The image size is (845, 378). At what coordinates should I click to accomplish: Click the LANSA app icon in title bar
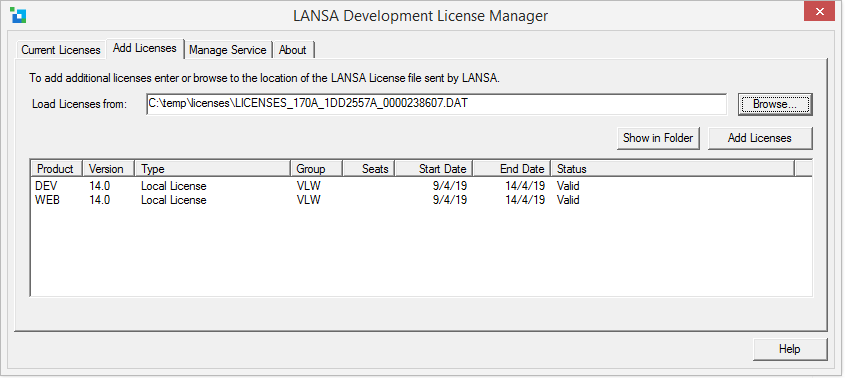click(18, 16)
